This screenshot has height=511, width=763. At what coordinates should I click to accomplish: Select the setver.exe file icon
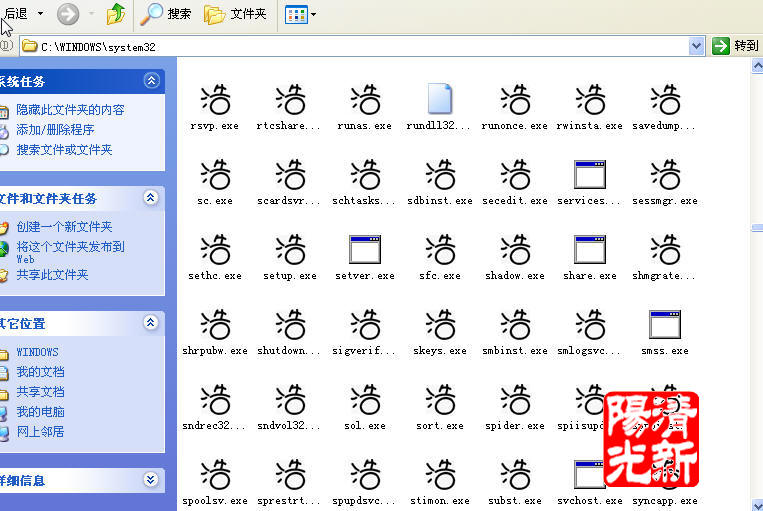[365, 249]
